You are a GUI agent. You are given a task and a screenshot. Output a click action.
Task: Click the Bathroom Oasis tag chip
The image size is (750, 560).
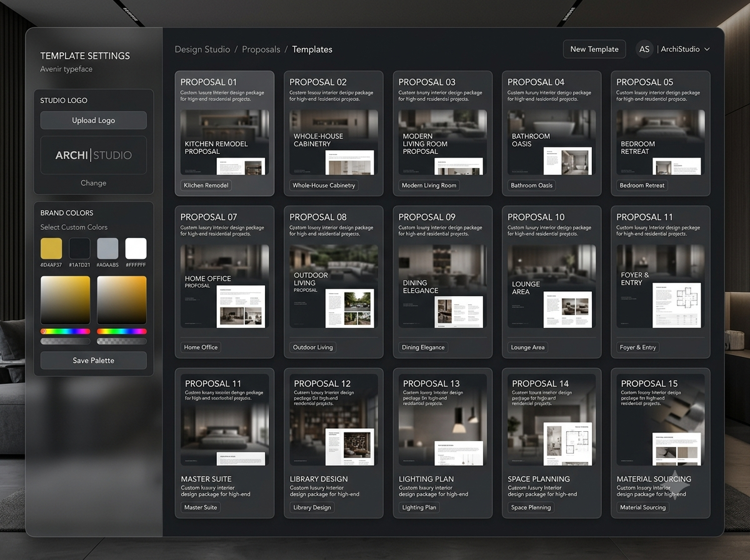click(532, 185)
